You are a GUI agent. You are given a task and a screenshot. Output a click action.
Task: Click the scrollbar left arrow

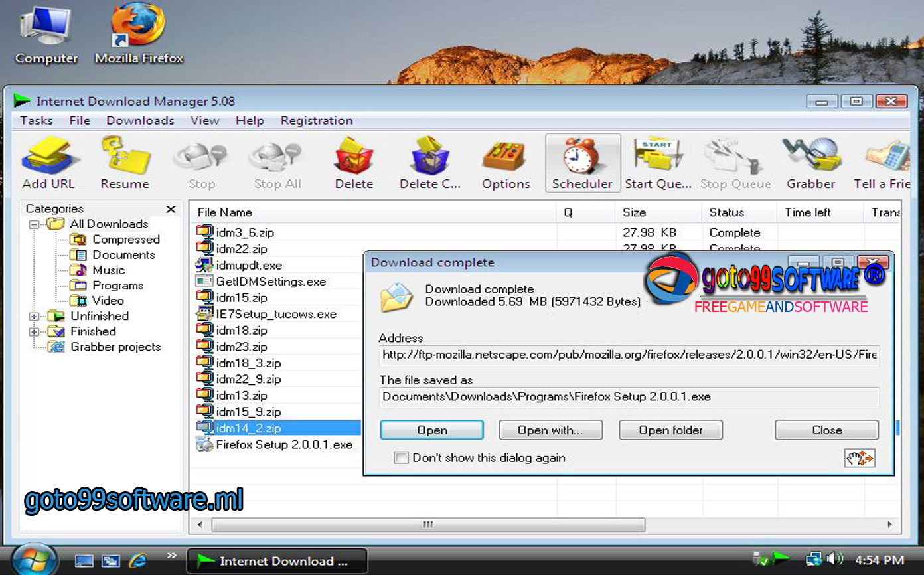pyautogui.click(x=200, y=525)
